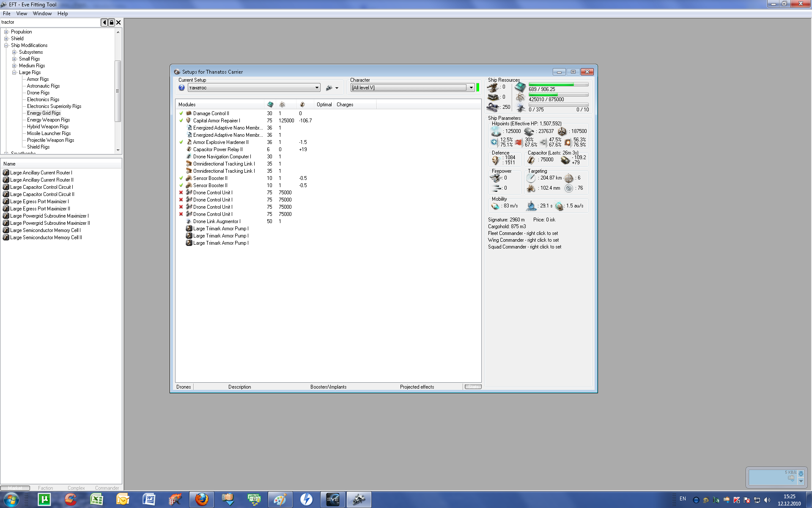Click the EM resistance icon

pyautogui.click(x=494, y=142)
